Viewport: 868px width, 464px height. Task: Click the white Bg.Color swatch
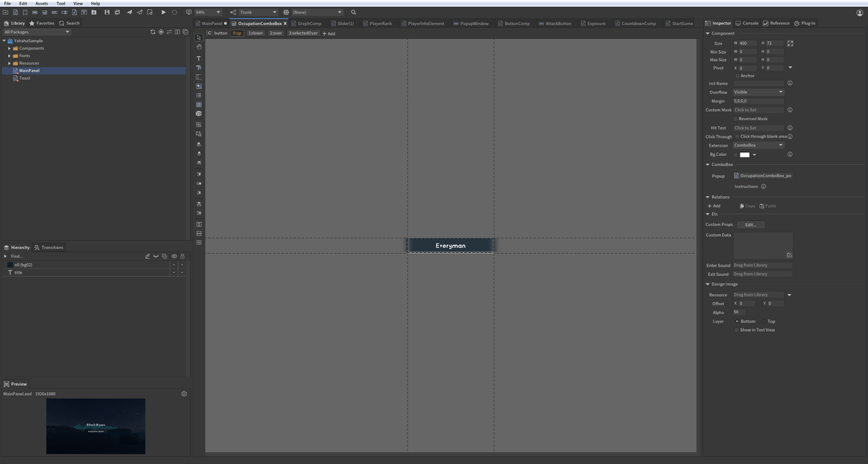coord(744,155)
